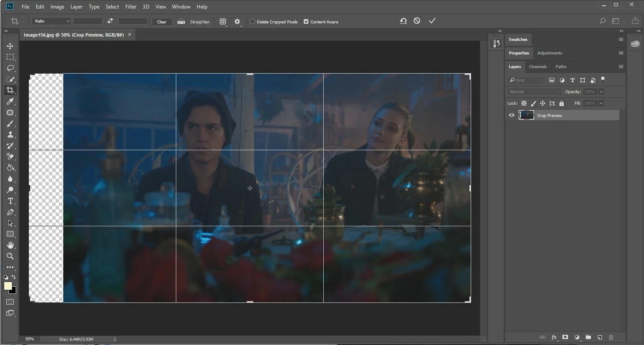The width and height of the screenshot is (644, 345).
Task: Open Creative Cloud Libraries panel icon
Action: (635, 43)
